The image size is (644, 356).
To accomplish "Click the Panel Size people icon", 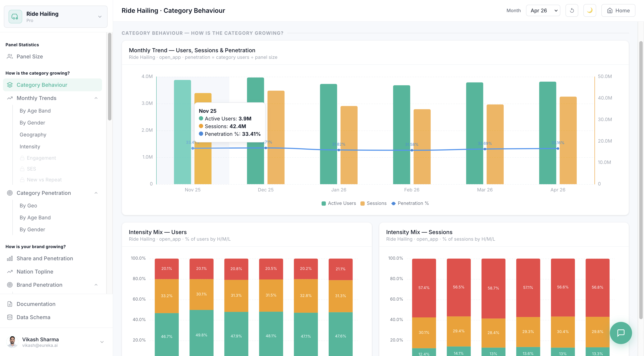I will point(10,56).
